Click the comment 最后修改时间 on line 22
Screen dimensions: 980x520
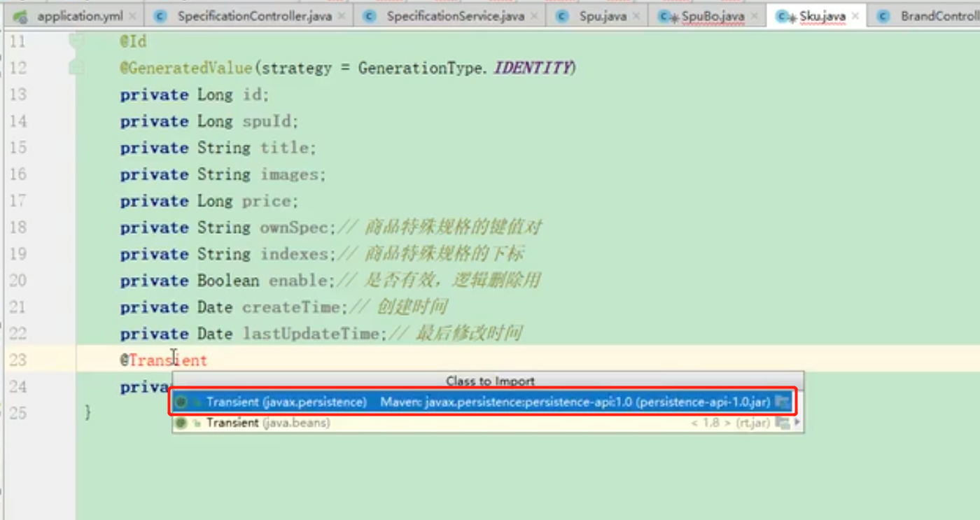469,334
